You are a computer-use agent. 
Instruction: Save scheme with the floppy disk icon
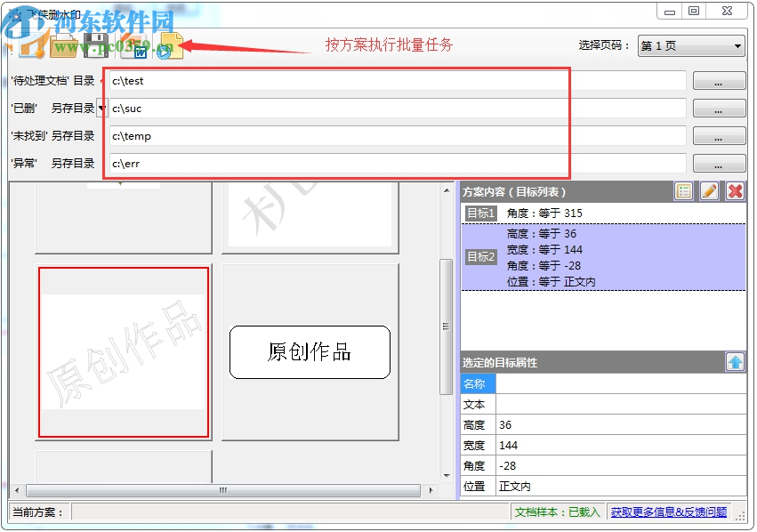click(96, 46)
